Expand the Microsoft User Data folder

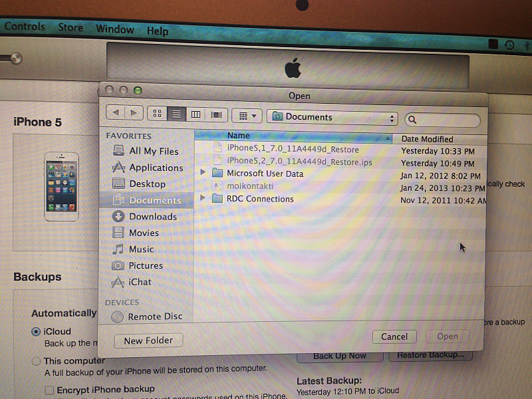click(203, 172)
